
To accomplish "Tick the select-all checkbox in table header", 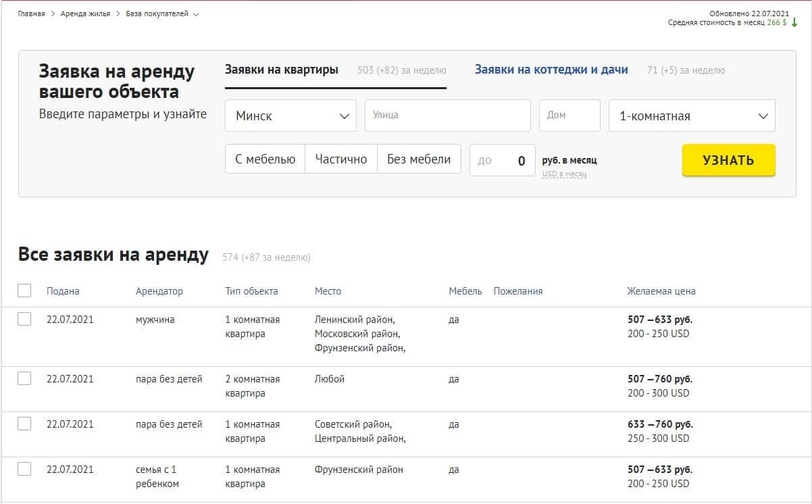I will (24, 291).
